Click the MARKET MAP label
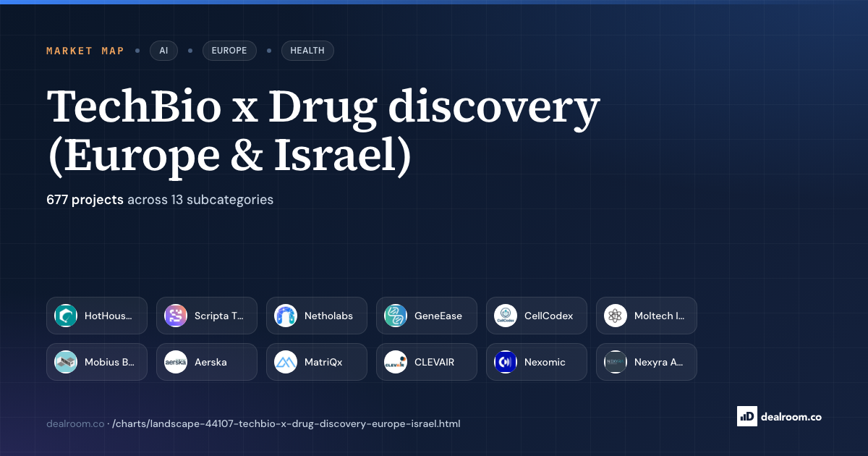 click(85, 51)
